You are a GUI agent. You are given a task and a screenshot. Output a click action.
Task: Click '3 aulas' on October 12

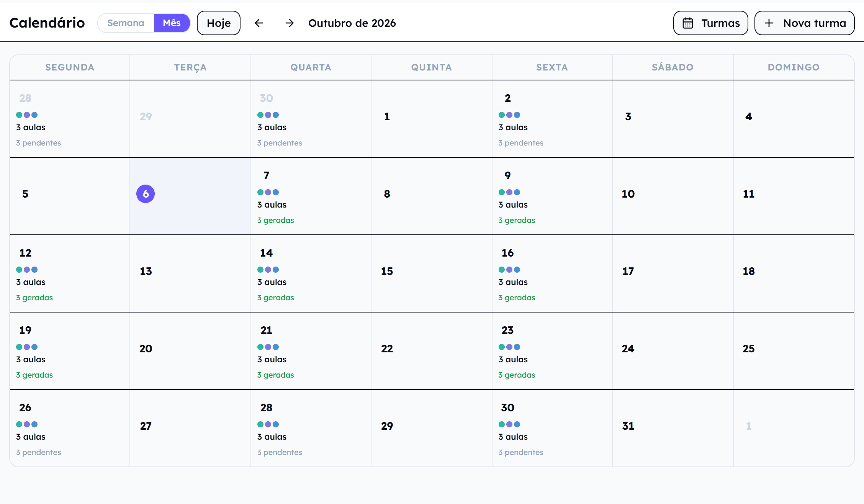(x=31, y=282)
